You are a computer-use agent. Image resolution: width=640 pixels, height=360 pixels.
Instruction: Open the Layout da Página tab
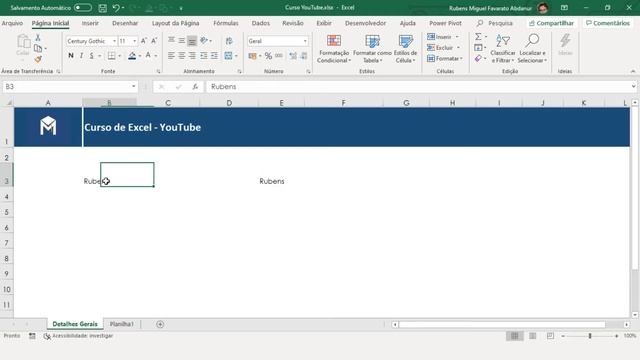point(176,23)
